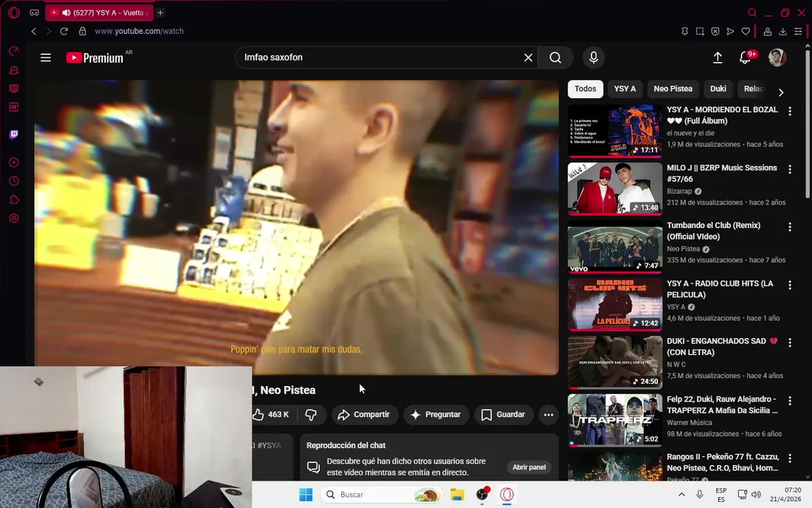The height and width of the screenshot is (508, 812).
Task: Open MORDIENDO EL BOZAL album thumbnail
Action: tap(615, 131)
